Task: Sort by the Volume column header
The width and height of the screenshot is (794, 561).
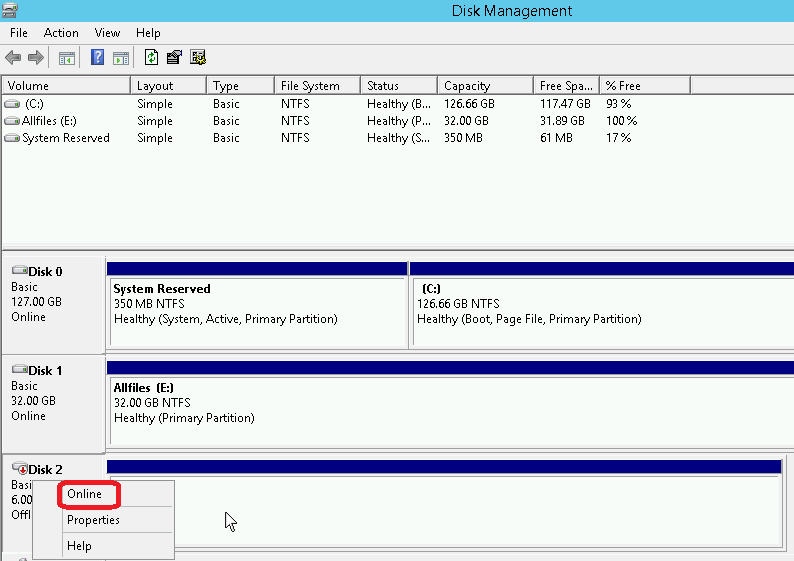Action: (66, 86)
